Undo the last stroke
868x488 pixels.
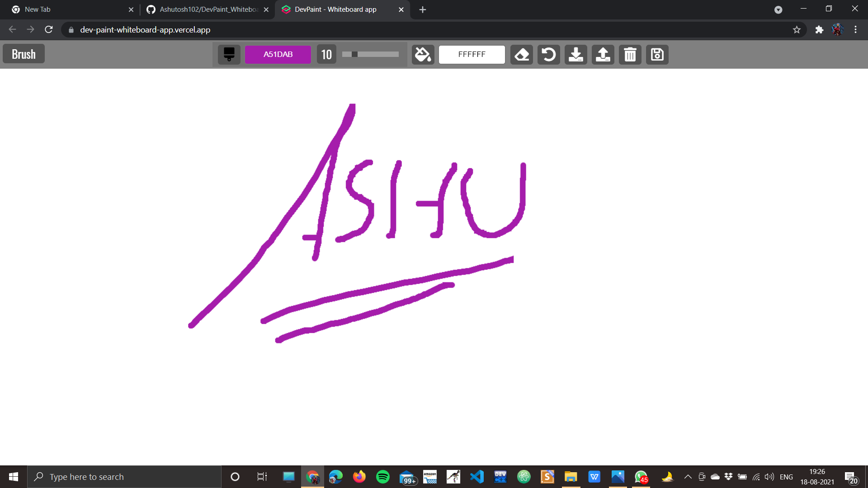tap(548, 54)
